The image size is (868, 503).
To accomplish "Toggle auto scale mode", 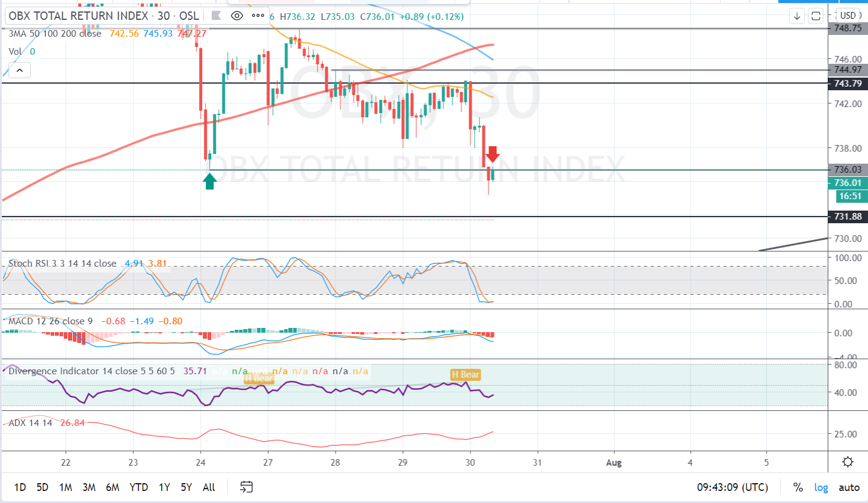I will coord(849,487).
